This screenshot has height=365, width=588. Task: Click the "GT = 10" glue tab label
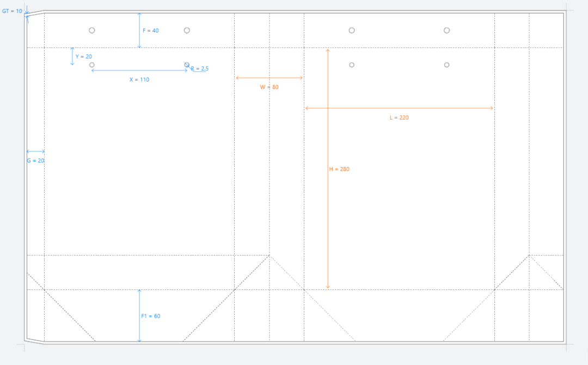12,11
